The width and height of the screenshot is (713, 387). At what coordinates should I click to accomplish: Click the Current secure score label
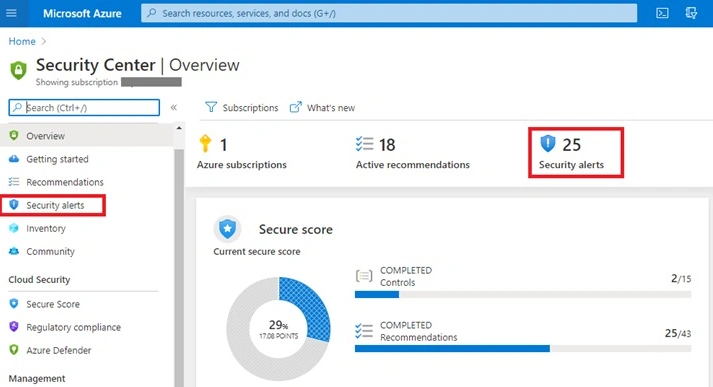257,251
